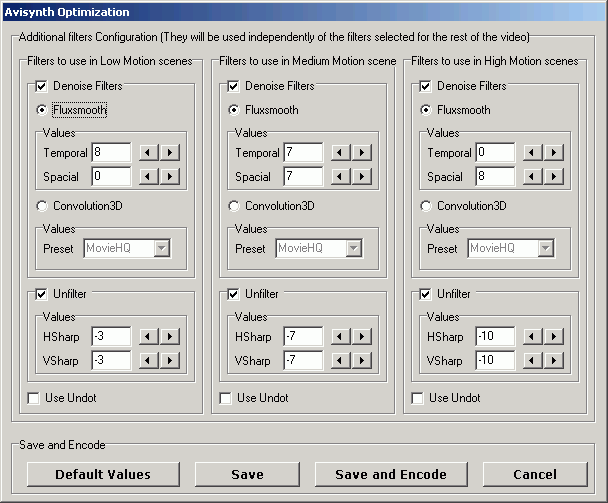Screen dimensions: 608x503
Task: Increase Temporal value in Low Motion section
Action: 170,152
